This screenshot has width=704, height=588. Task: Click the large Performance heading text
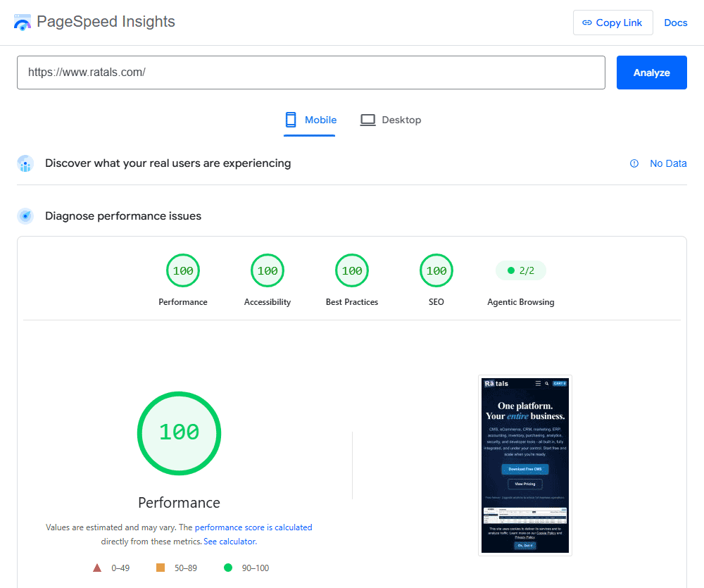click(x=179, y=503)
